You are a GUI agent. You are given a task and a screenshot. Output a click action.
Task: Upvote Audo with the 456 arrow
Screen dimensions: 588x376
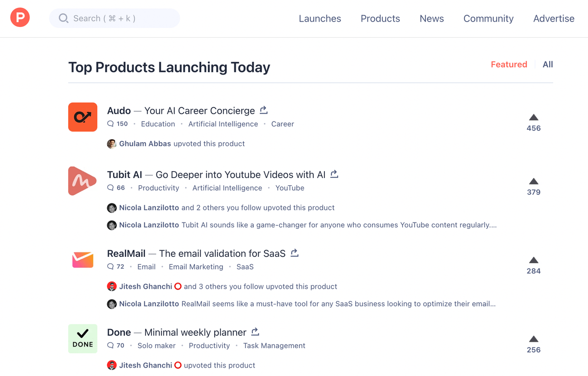coord(534,118)
